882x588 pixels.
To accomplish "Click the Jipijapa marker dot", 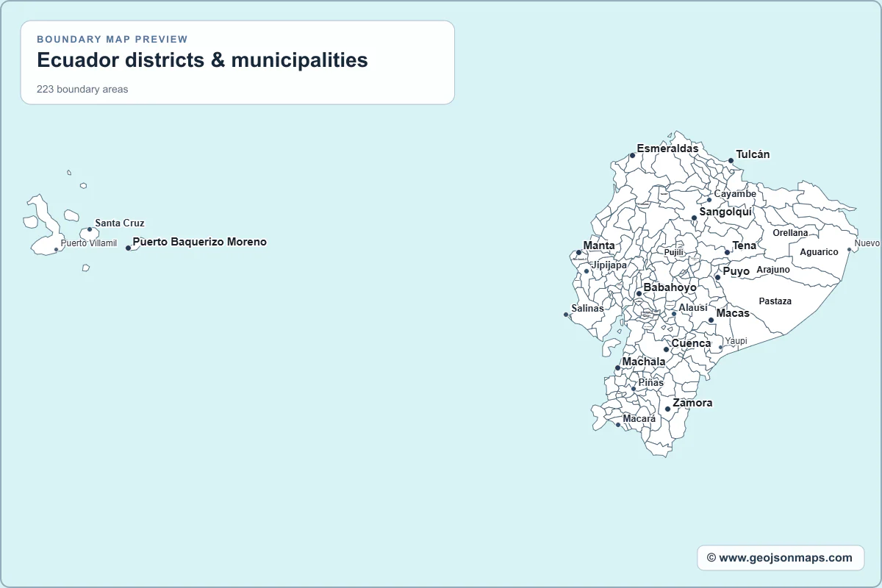I will click(x=587, y=271).
